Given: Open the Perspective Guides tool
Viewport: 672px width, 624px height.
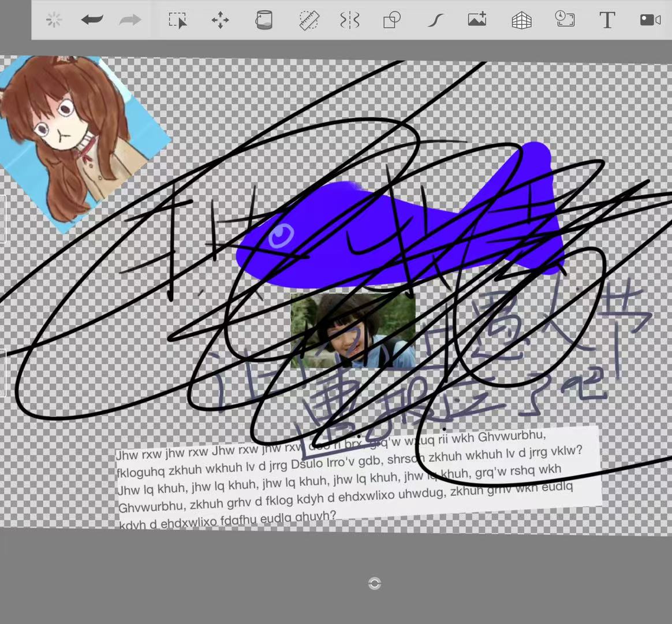Looking at the screenshot, I should point(521,20).
